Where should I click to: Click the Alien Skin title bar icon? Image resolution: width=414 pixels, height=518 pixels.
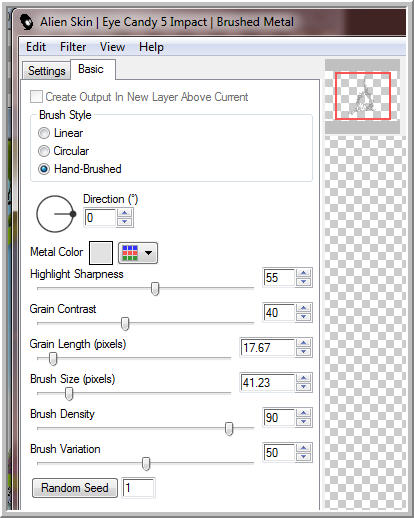click(x=26, y=22)
